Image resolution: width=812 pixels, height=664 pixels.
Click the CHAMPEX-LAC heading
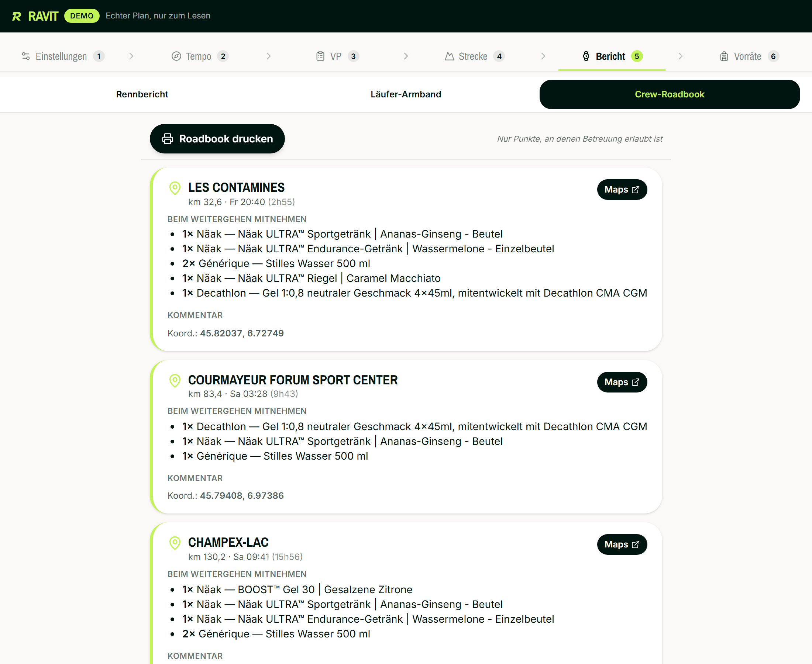228,542
